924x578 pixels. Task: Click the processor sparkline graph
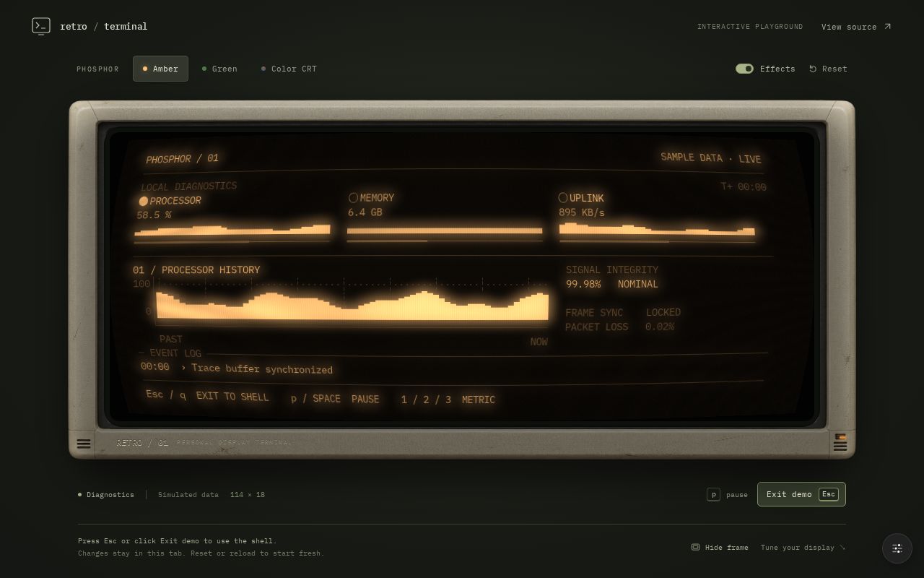coord(232,230)
